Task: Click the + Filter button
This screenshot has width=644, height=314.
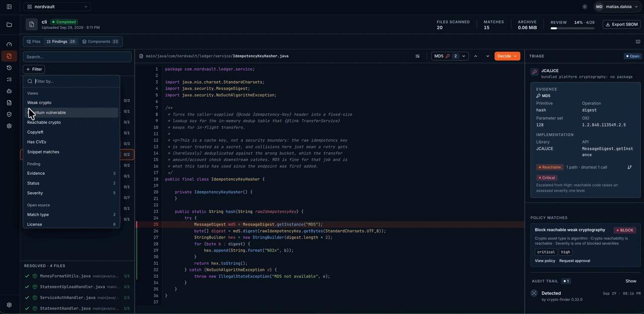Action: click(34, 69)
